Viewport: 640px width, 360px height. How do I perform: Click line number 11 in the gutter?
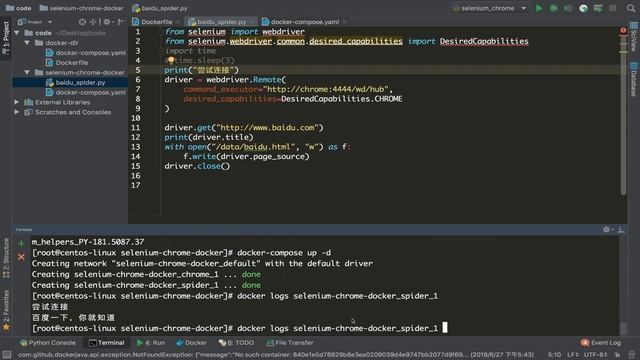(x=136, y=128)
